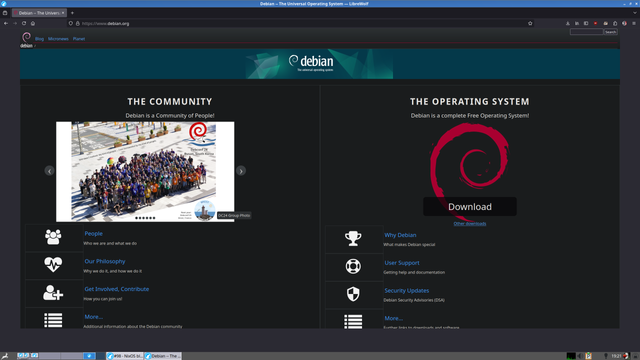640x360 pixels.
Task: Open tracking protection shield info
Action: 71,23
